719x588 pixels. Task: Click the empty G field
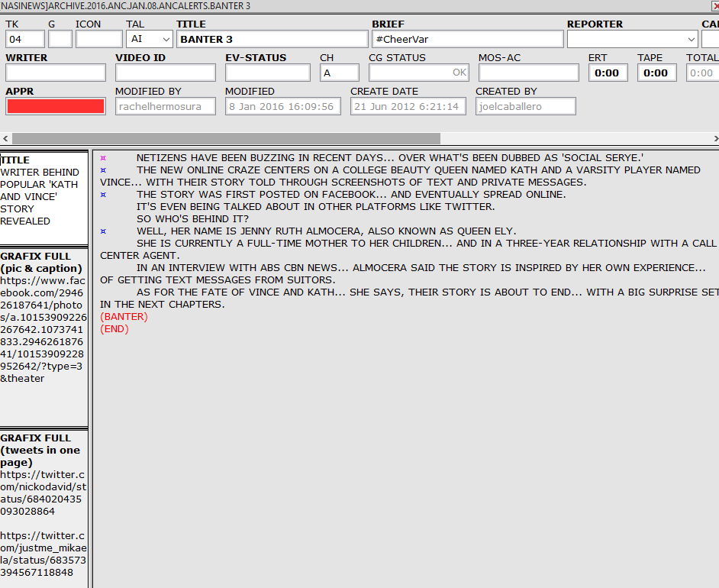click(x=60, y=39)
